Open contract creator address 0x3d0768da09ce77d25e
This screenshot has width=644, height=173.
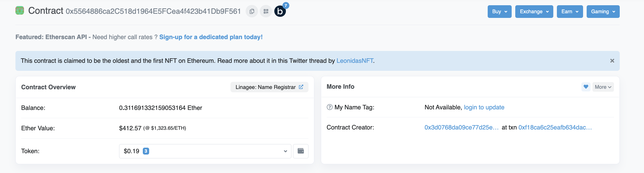tap(461, 127)
